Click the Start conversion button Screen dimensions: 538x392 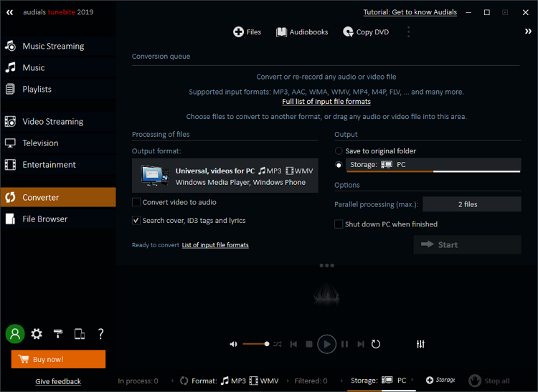(467, 244)
